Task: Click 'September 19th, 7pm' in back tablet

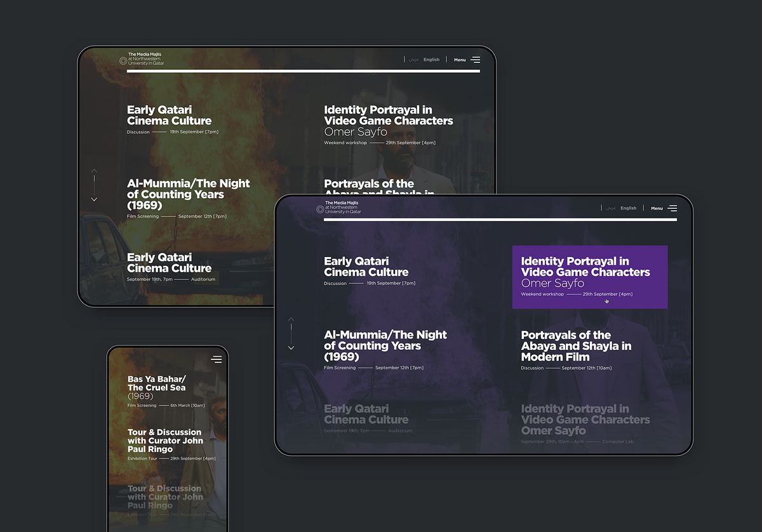Action: tap(149, 279)
